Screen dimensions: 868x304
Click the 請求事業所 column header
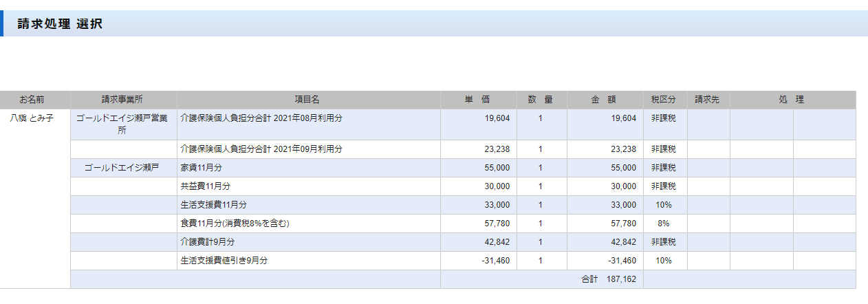click(122, 100)
